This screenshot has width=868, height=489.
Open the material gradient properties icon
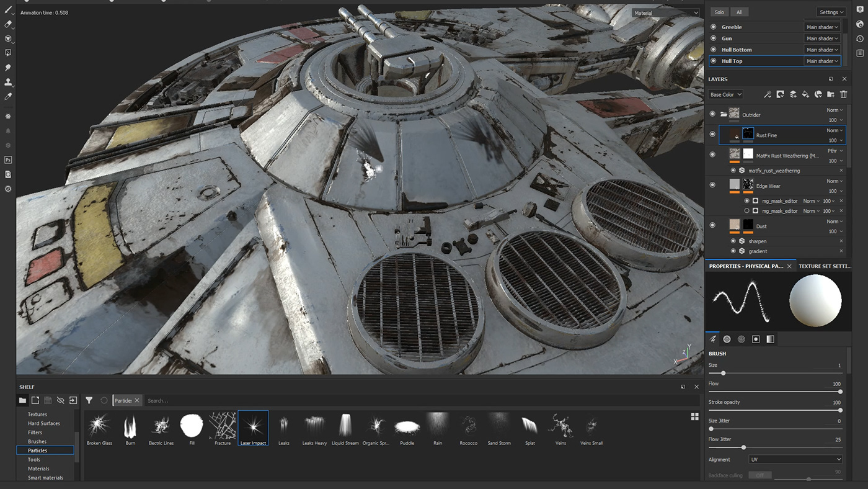pos(770,339)
